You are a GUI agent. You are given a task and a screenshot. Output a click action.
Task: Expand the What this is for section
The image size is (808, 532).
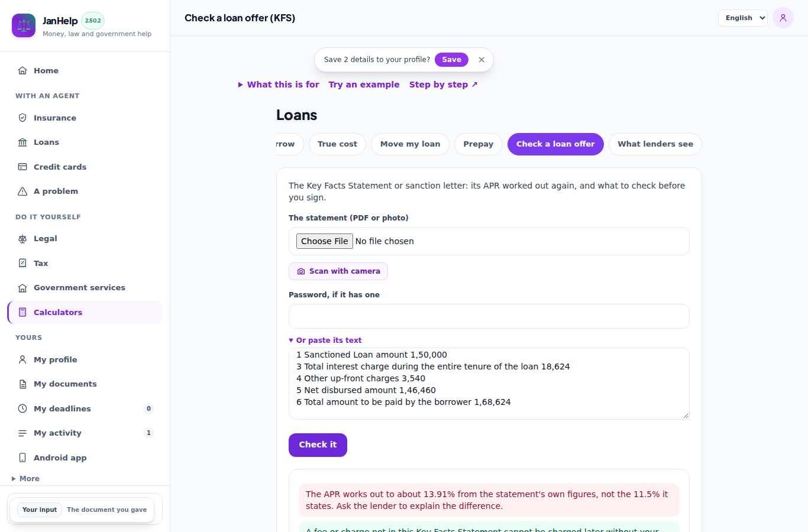(x=279, y=85)
